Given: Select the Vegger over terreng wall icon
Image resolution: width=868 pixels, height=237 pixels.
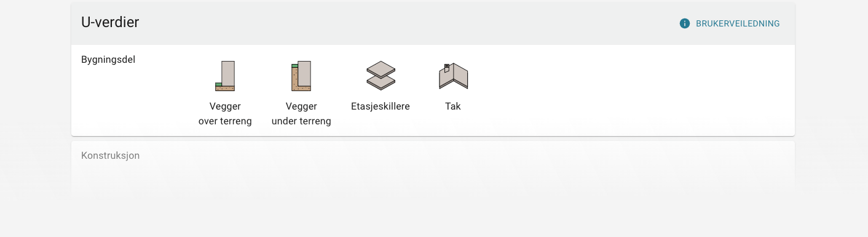Looking at the screenshot, I should tap(225, 76).
